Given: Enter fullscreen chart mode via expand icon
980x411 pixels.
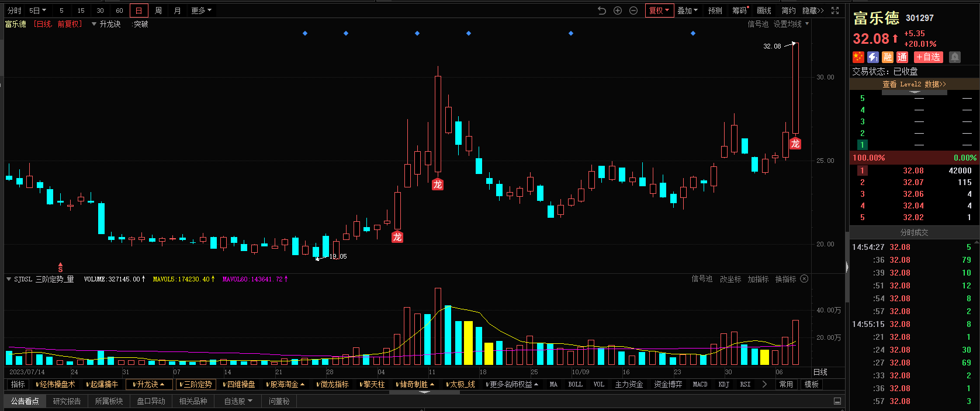Looking at the screenshot, I should click(x=835, y=11).
